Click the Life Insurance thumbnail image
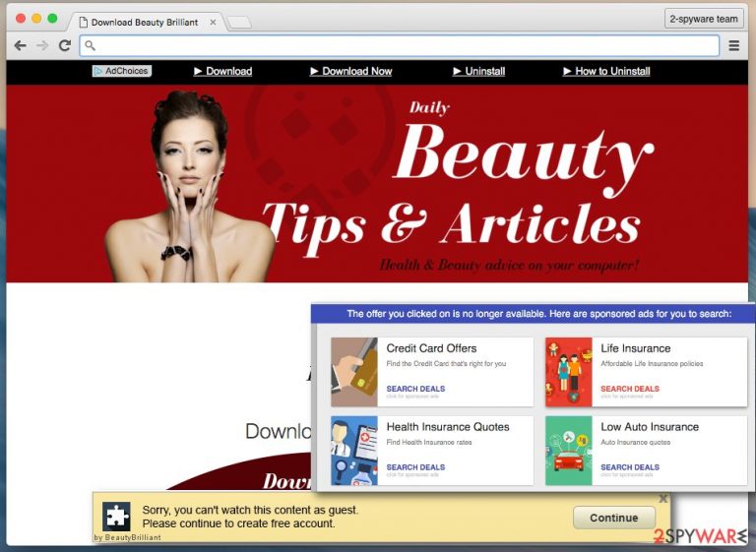The width and height of the screenshot is (756, 552). (569, 372)
